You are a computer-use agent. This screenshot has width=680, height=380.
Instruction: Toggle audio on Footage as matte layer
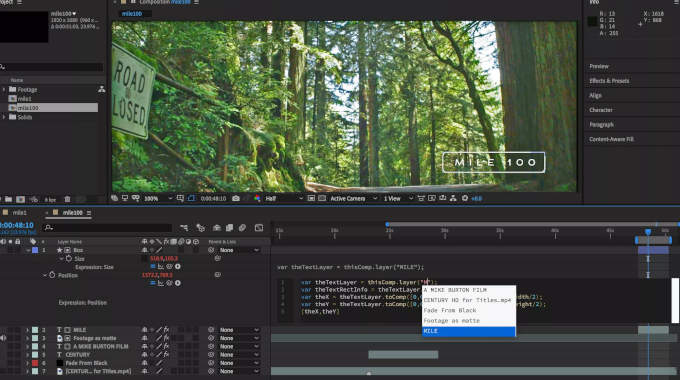pyautogui.click(x=3, y=338)
